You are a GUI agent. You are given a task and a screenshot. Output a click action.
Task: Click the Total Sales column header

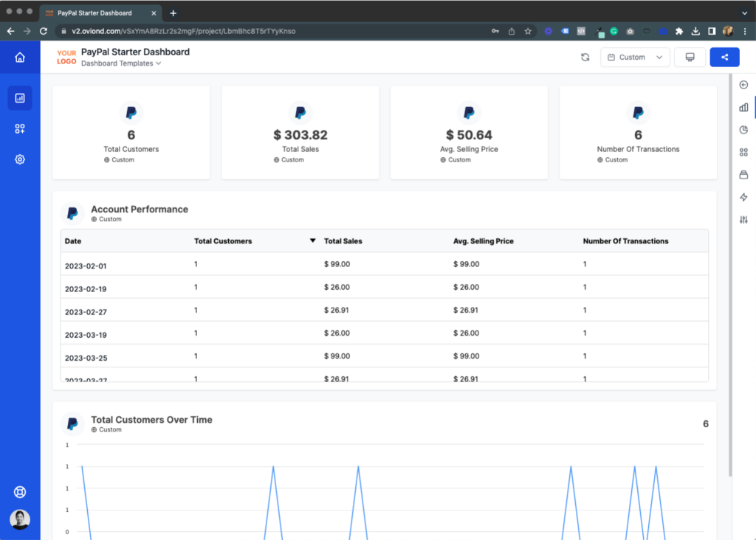[343, 240]
